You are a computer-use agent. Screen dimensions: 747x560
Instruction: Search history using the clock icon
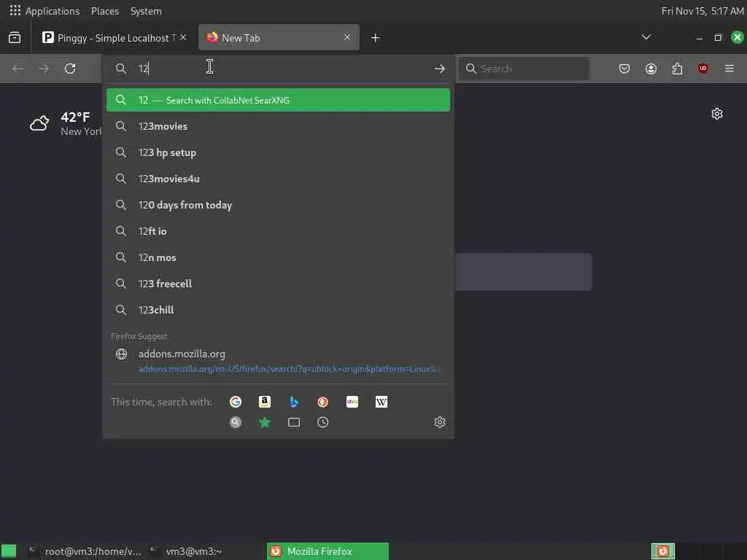click(x=323, y=422)
